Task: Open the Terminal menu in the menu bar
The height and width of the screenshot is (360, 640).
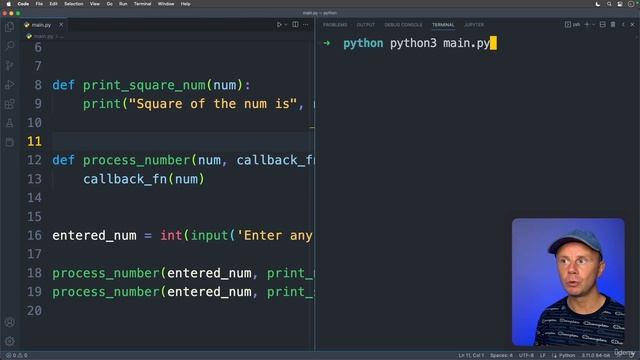Action: [x=142, y=4]
